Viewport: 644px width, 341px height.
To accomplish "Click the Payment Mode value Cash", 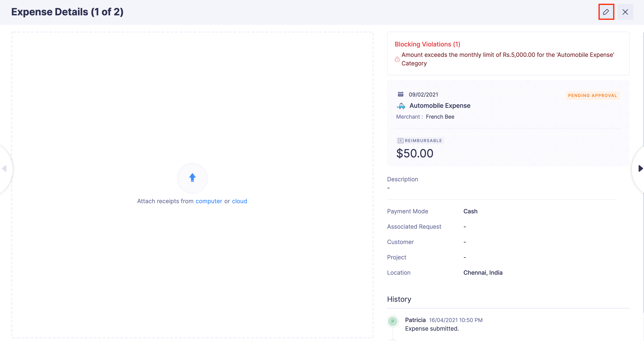I will click(x=470, y=211).
